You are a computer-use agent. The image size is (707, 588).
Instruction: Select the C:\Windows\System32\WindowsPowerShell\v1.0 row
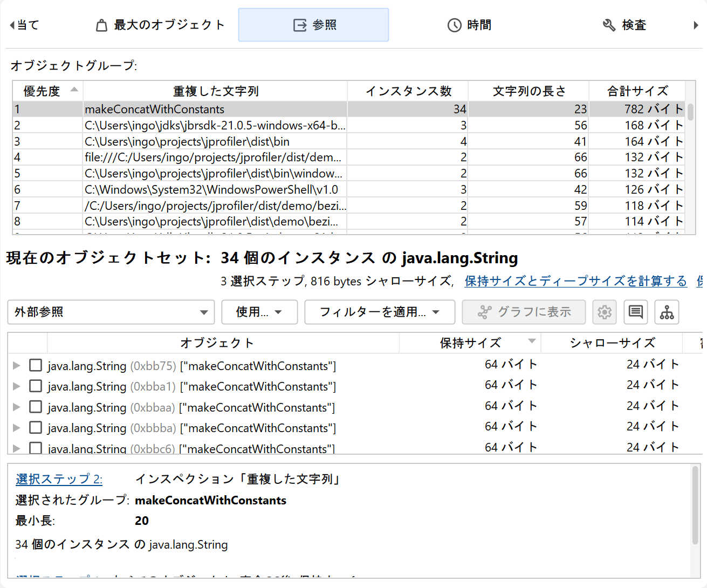point(211,190)
